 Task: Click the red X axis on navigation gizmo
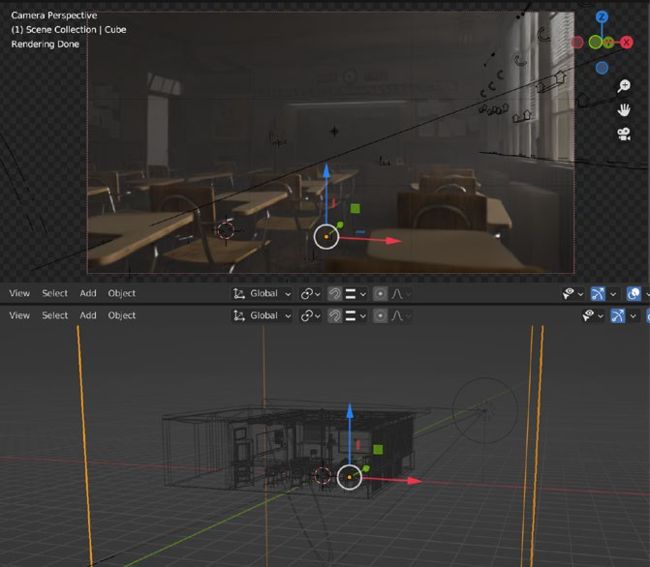point(627,42)
